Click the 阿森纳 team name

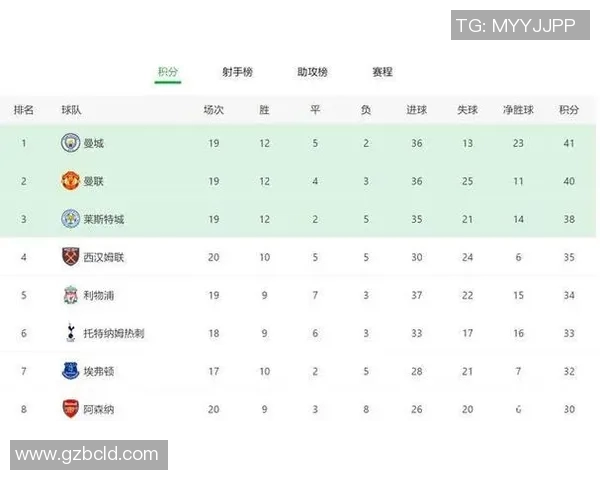(99, 409)
